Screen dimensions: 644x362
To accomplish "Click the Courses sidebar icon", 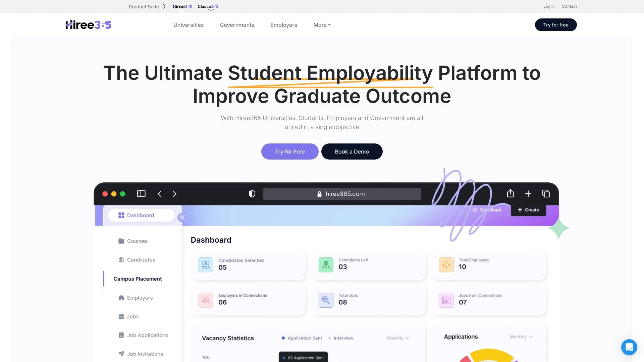I will 121,240.
